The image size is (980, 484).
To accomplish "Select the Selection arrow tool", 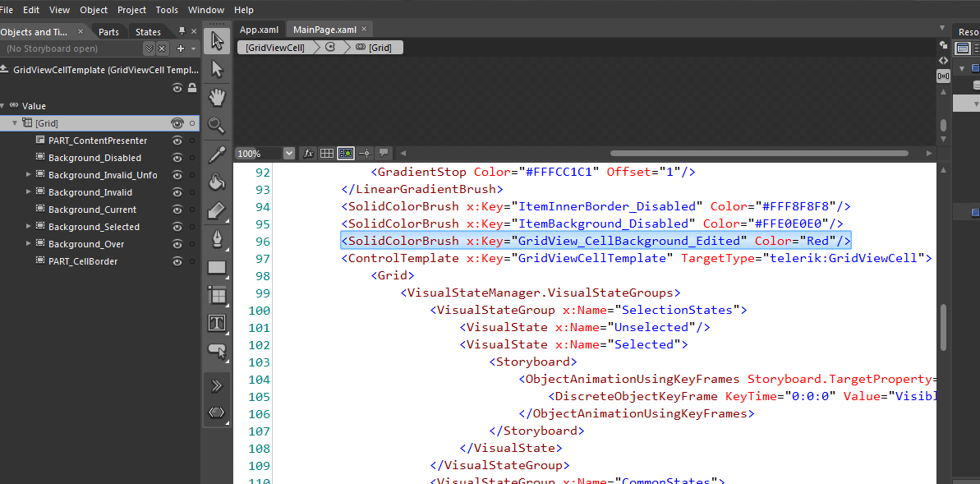I will tap(217, 40).
